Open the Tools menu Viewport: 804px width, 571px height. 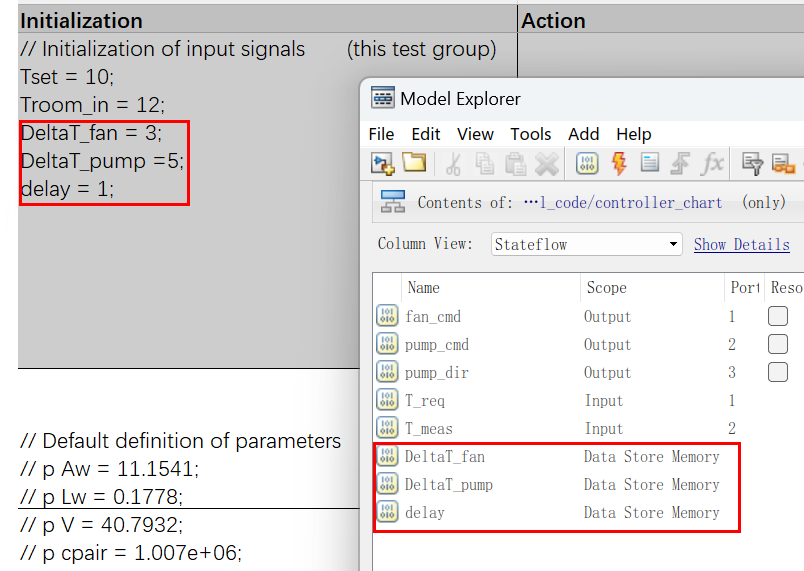click(x=530, y=134)
